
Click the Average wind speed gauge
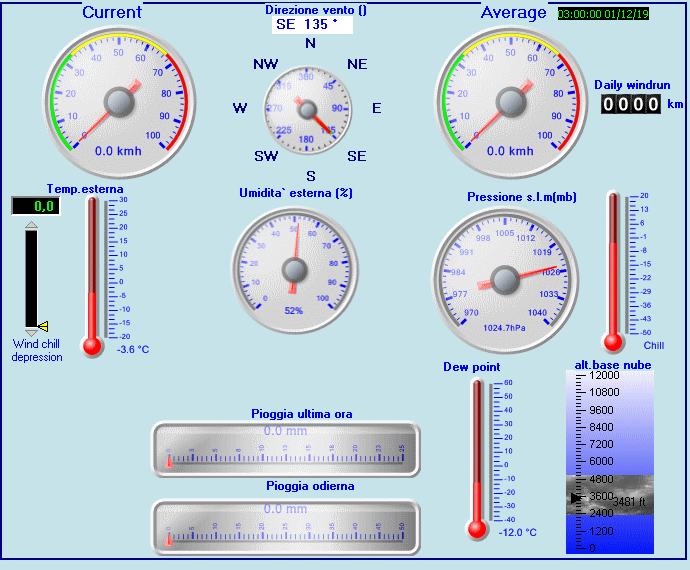click(510, 102)
